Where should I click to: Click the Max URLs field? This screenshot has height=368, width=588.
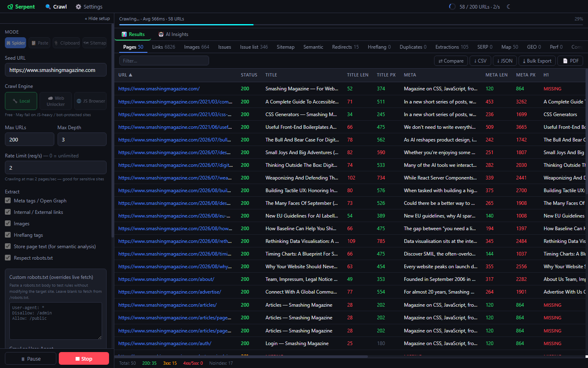coord(29,139)
